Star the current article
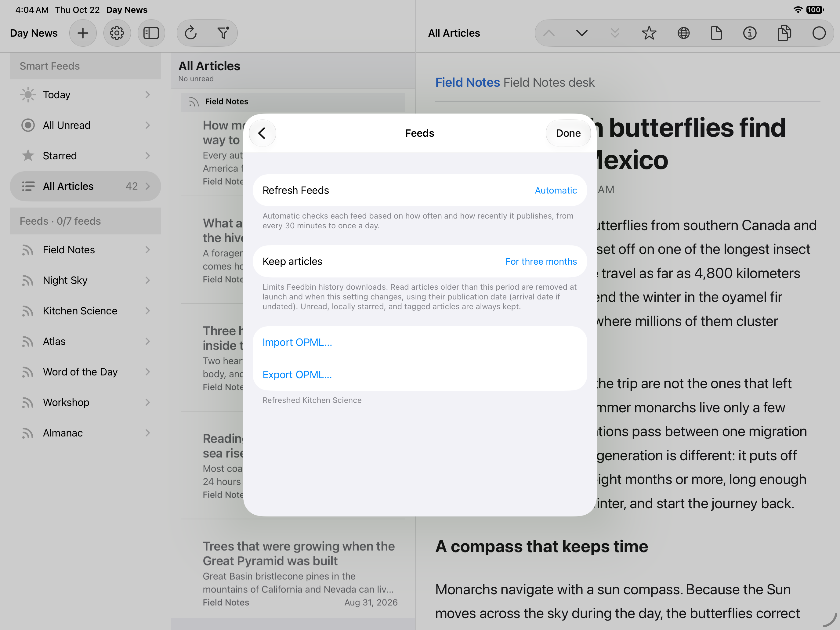Viewport: 840px width, 630px height. click(649, 33)
